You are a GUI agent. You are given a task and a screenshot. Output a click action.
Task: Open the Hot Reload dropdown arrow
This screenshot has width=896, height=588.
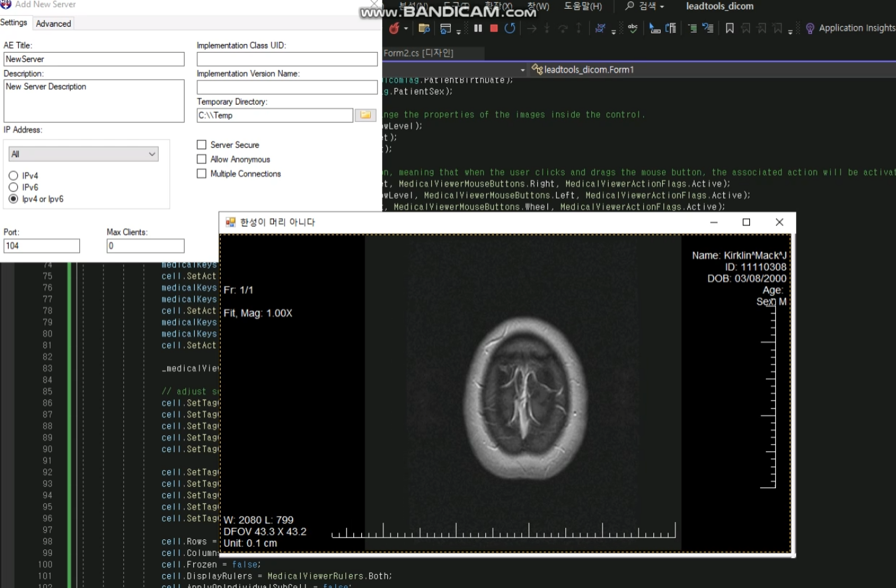[405, 29]
